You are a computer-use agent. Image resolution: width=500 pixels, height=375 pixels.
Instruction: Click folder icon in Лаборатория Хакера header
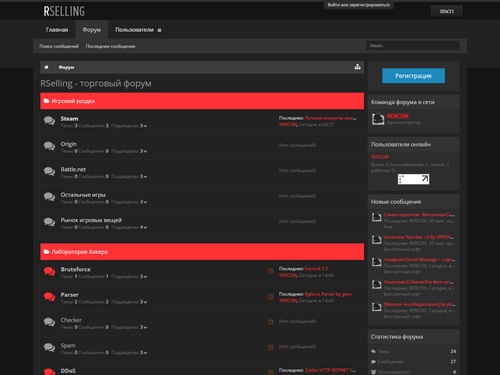47,251
